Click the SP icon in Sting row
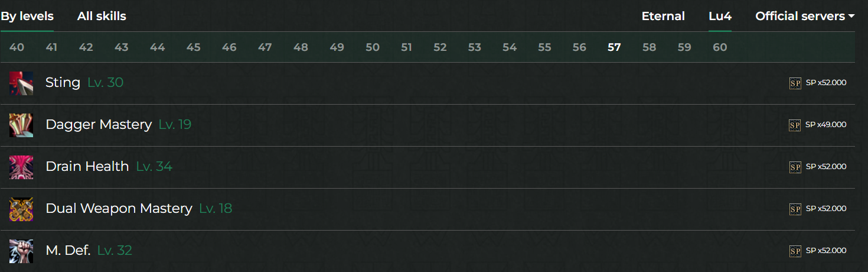 795,83
